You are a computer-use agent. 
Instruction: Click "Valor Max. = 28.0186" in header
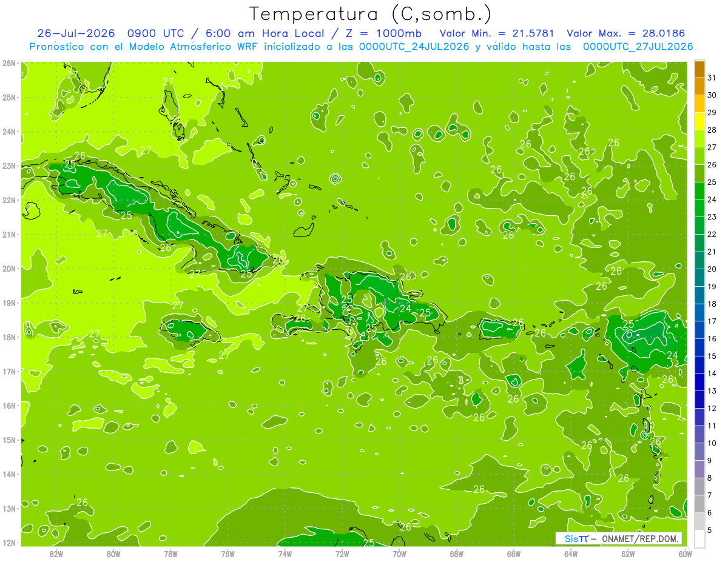(625, 33)
